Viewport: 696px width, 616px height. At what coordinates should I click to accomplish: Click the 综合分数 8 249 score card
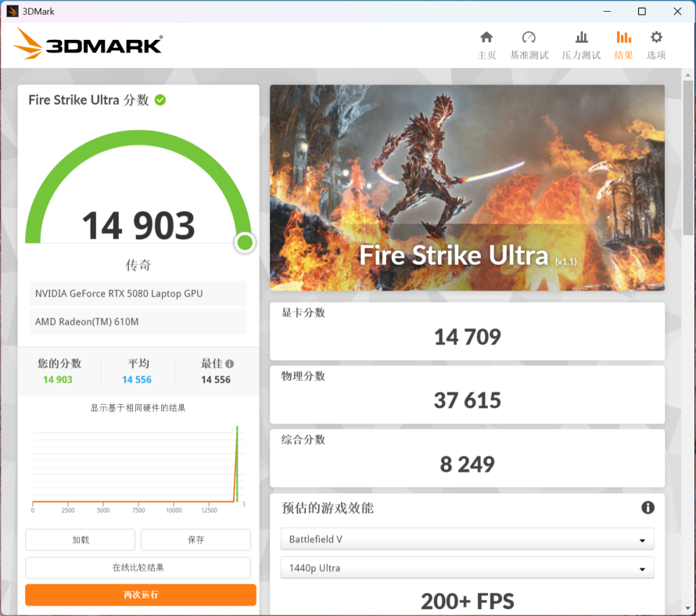coord(467,458)
